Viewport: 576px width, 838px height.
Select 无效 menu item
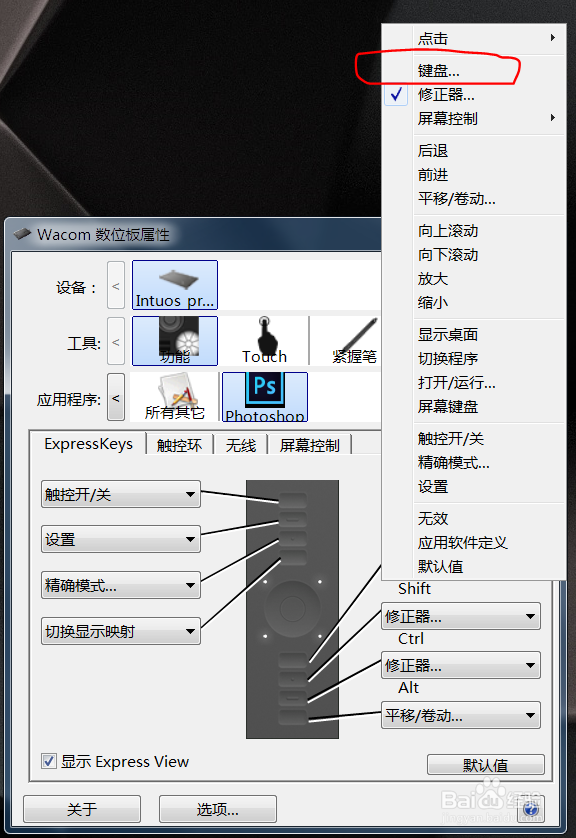[x=474, y=518]
